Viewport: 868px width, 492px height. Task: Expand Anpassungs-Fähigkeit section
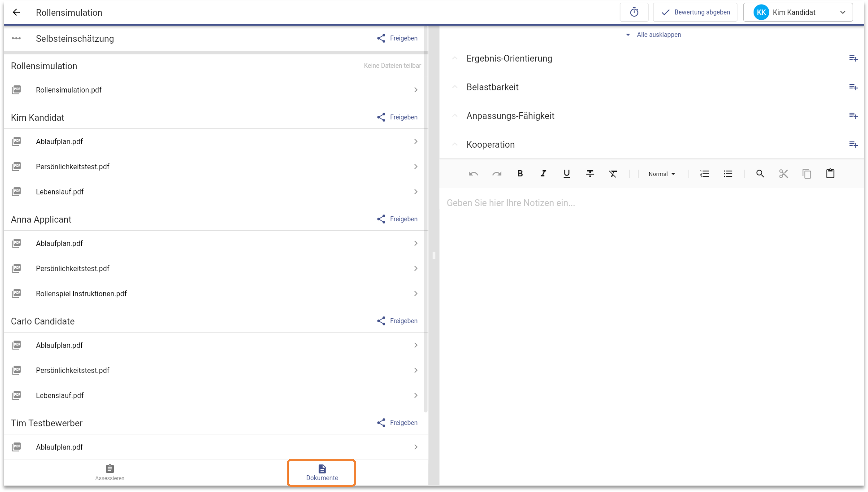pyautogui.click(x=455, y=116)
